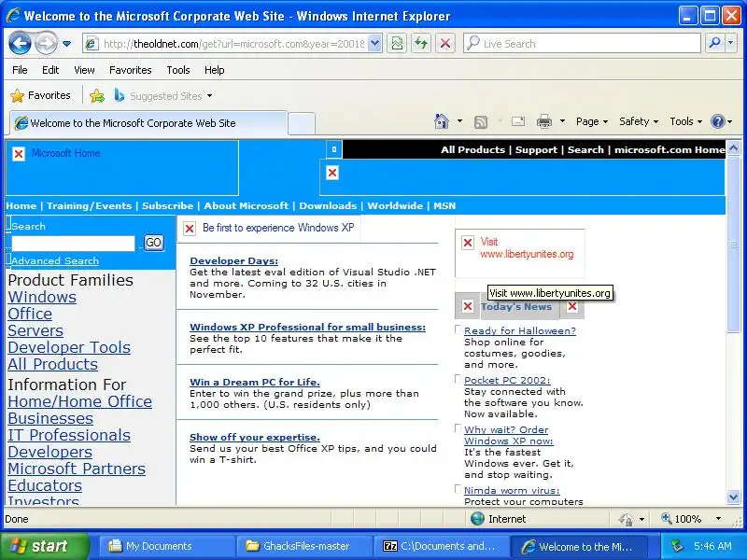Open the Advanced Search link
The image size is (747, 560).
(x=55, y=261)
